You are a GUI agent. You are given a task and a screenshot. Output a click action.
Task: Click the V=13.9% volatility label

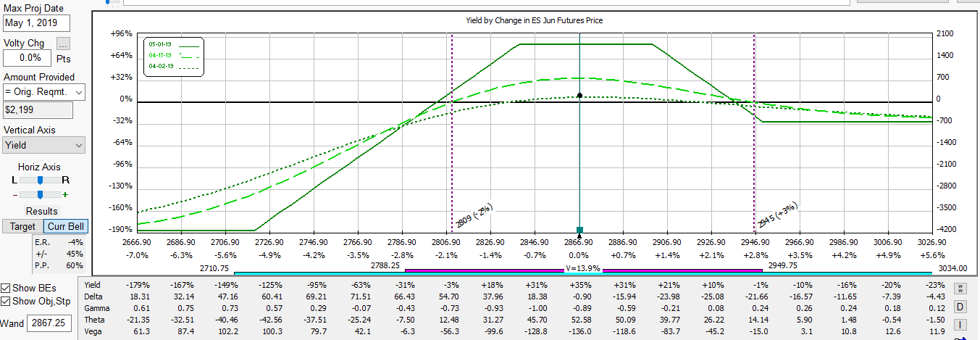[x=584, y=268]
